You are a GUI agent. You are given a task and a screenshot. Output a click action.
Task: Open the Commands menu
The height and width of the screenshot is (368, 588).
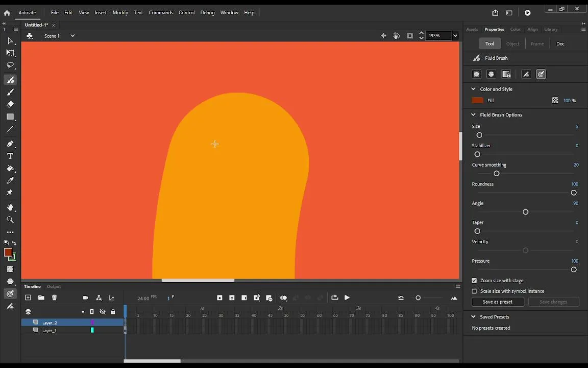tap(161, 13)
